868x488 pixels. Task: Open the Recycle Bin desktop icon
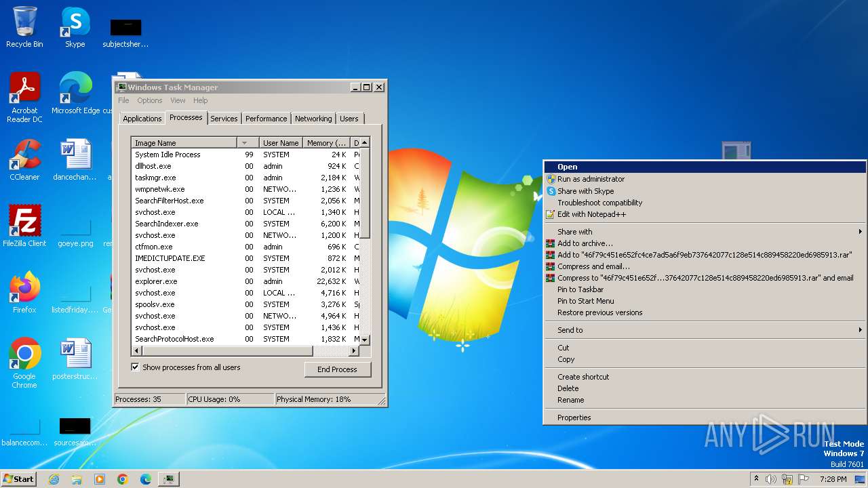pos(24,27)
